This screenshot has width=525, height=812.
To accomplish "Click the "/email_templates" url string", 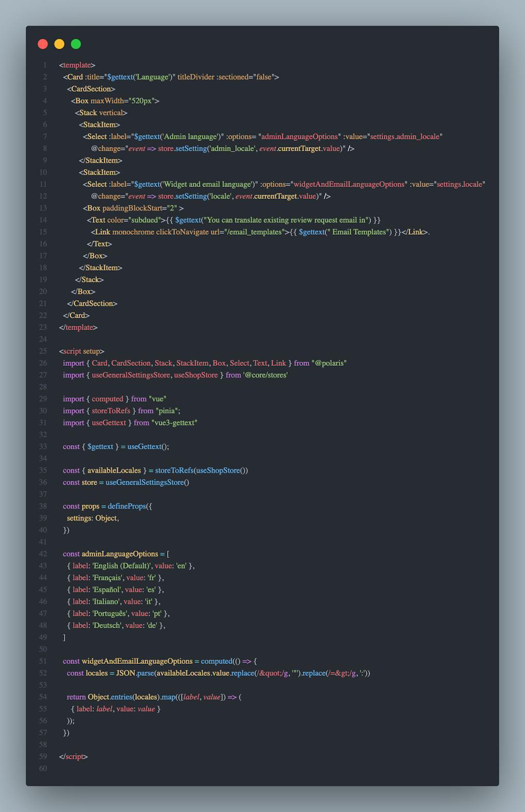I will [x=255, y=232].
